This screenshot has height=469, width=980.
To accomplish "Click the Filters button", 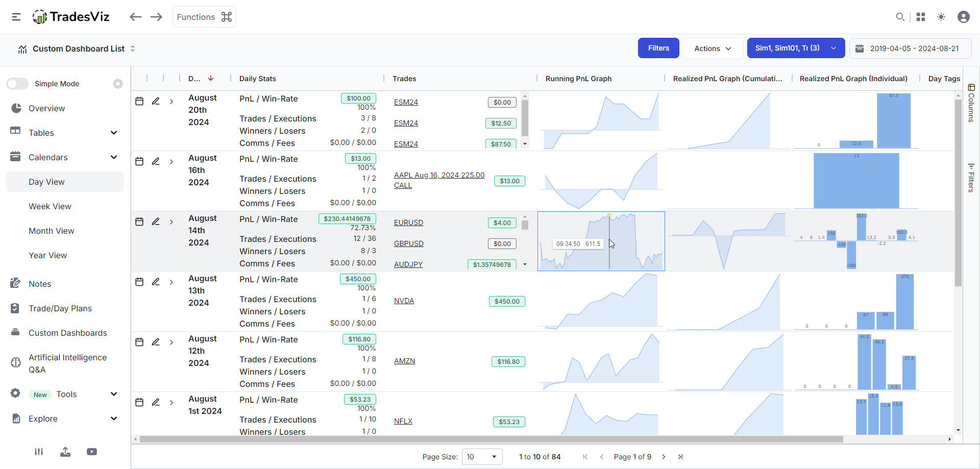I will coord(658,48).
